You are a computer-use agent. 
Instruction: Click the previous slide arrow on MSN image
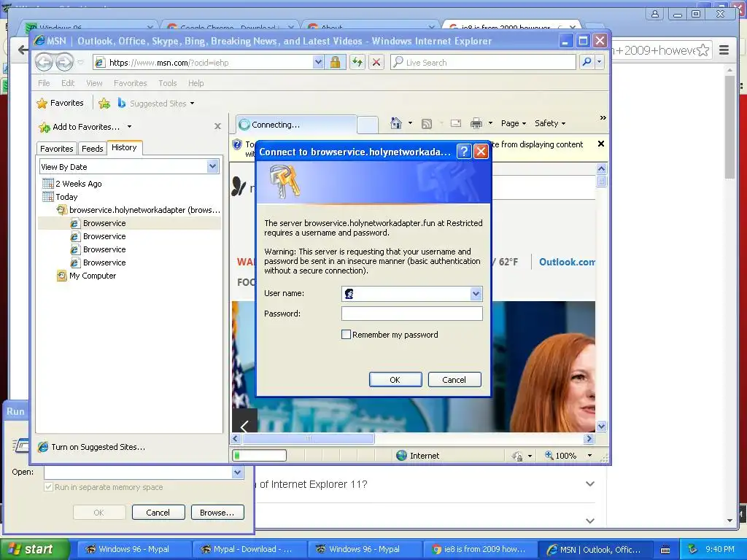[x=244, y=426]
